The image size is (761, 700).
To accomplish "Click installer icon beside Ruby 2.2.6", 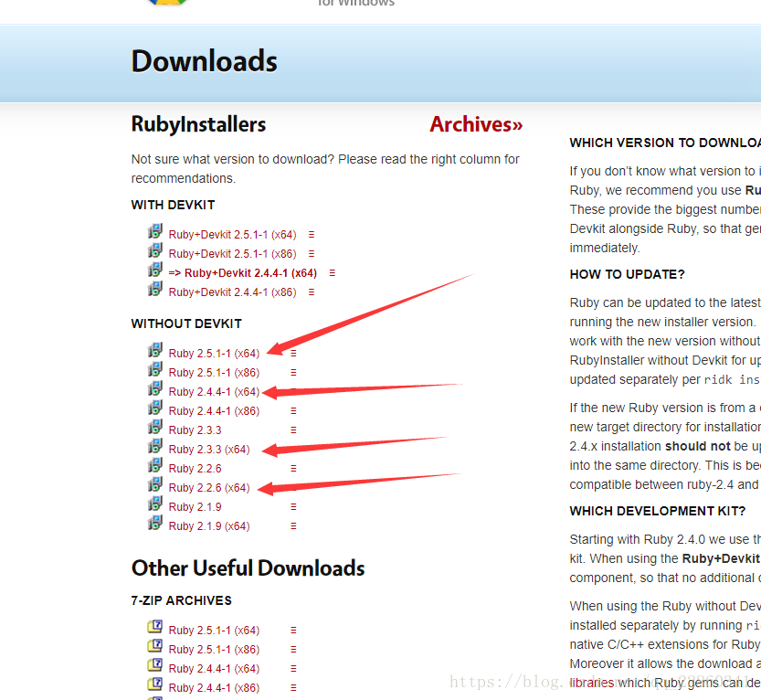I will click(154, 465).
